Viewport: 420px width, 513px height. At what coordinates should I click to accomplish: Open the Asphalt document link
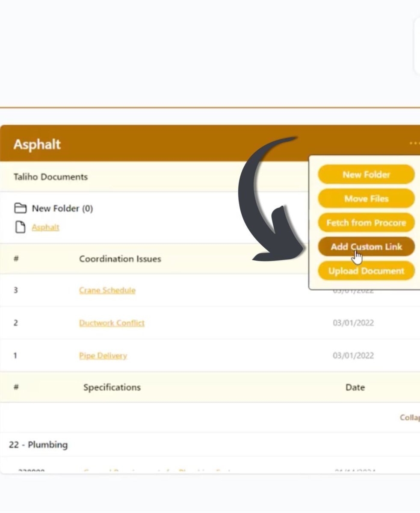click(x=45, y=227)
